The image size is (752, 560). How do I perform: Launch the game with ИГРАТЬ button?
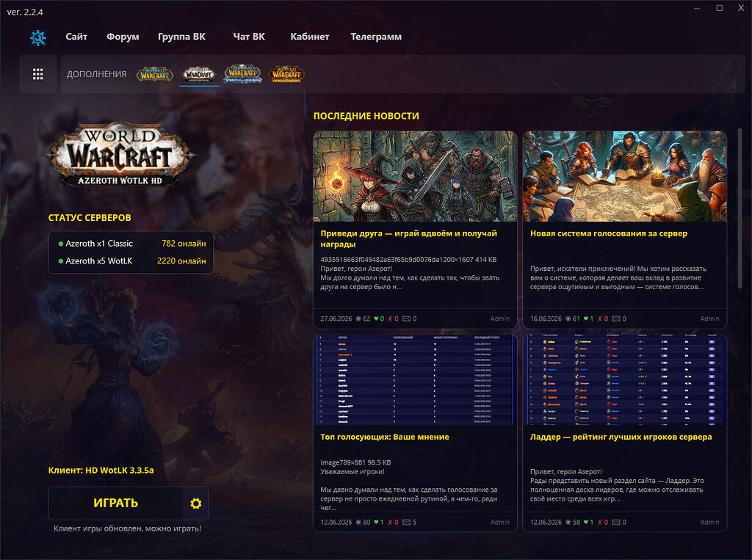[115, 503]
